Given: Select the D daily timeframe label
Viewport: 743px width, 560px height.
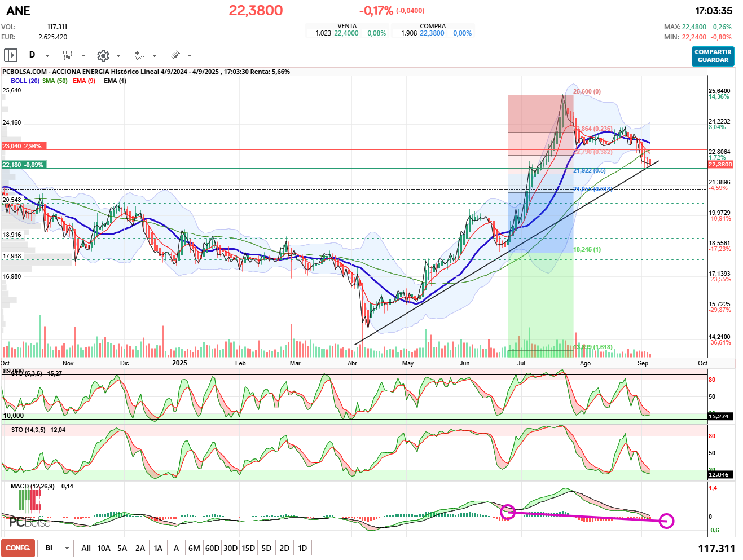Looking at the screenshot, I should click(x=32, y=55).
